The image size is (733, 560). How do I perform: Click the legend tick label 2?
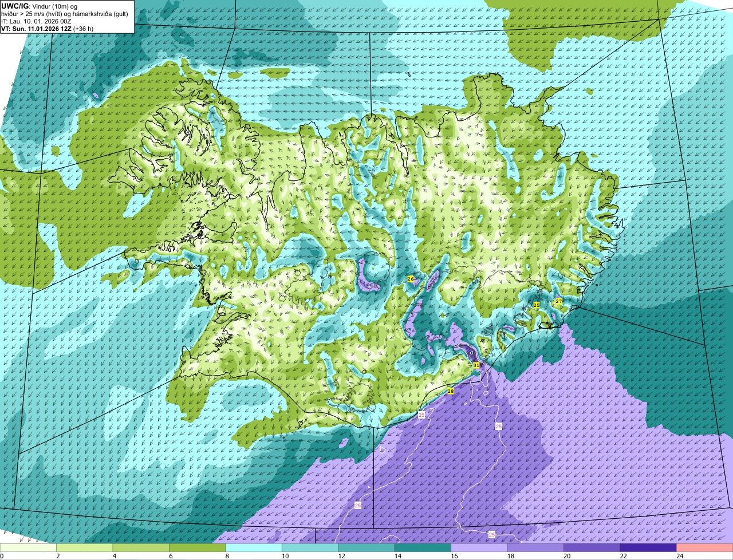pyautogui.click(x=58, y=556)
